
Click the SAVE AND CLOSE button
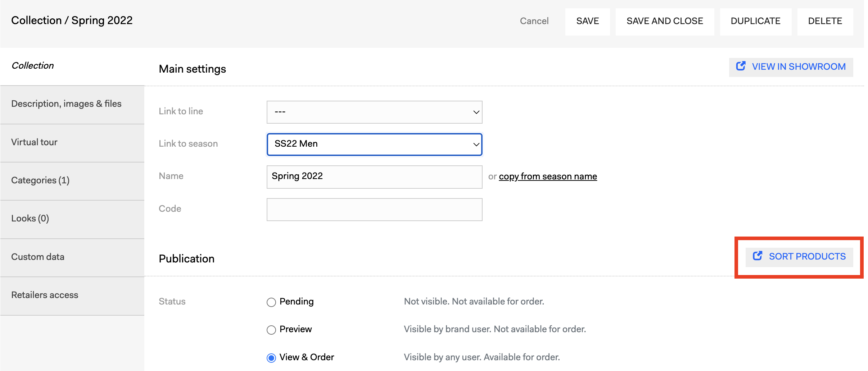click(665, 22)
